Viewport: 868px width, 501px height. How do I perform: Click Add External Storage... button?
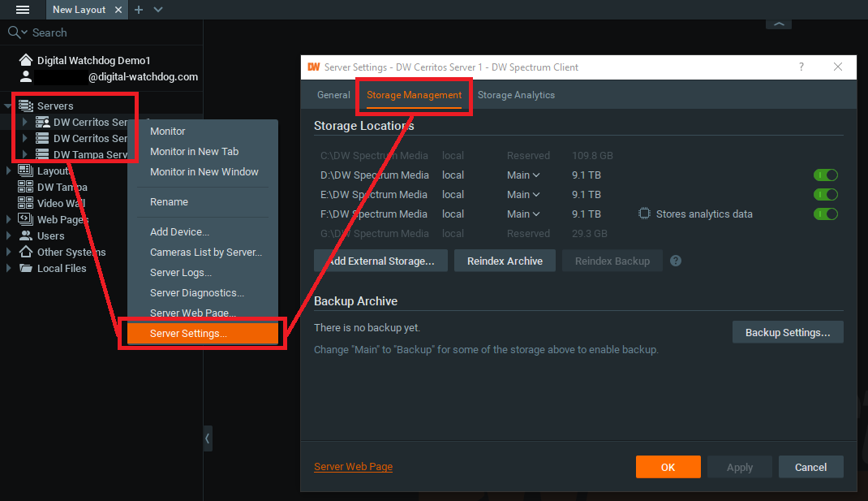pyautogui.click(x=380, y=261)
